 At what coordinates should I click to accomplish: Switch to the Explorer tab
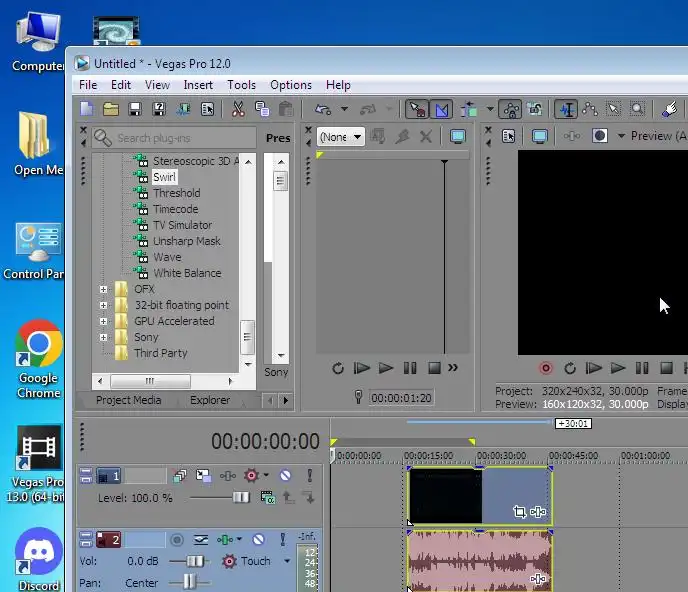(210, 400)
